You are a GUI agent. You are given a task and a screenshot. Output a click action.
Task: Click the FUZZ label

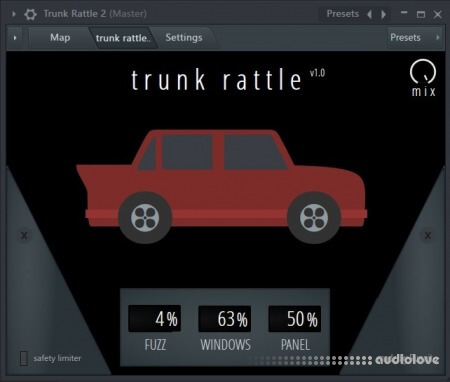click(155, 345)
